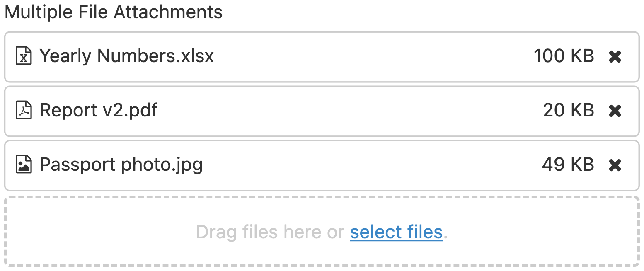Click the 'Drag files here or' text

270,232
